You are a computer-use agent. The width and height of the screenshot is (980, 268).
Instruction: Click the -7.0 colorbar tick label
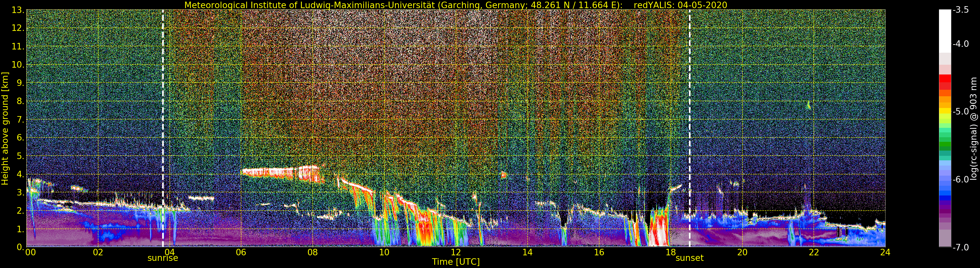[960, 248]
